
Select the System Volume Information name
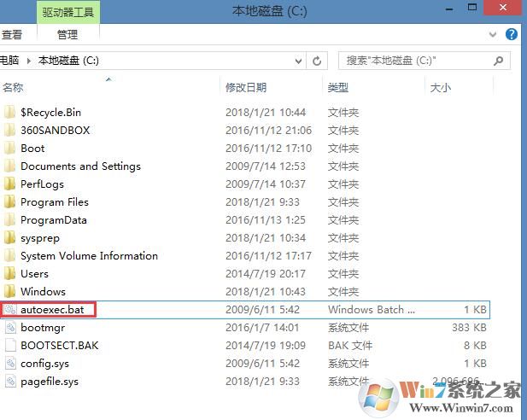(x=89, y=256)
